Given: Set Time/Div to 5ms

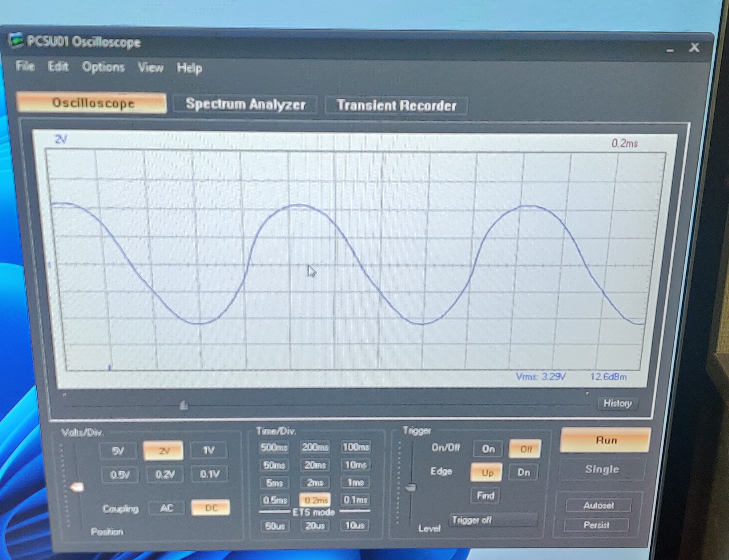Looking at the screenshot, I should (x=274, y=483).
